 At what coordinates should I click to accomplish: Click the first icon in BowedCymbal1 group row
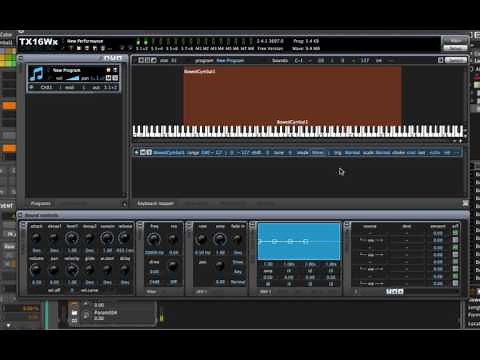(x=143, y=152)
